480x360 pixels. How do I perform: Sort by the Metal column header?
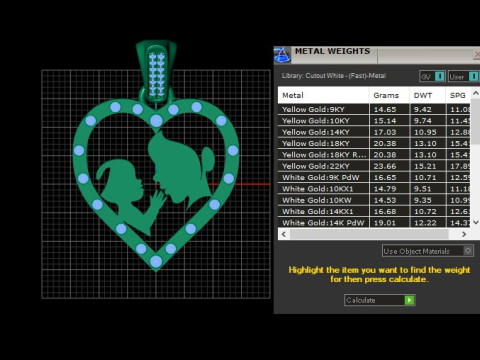(x=323, y=95)
